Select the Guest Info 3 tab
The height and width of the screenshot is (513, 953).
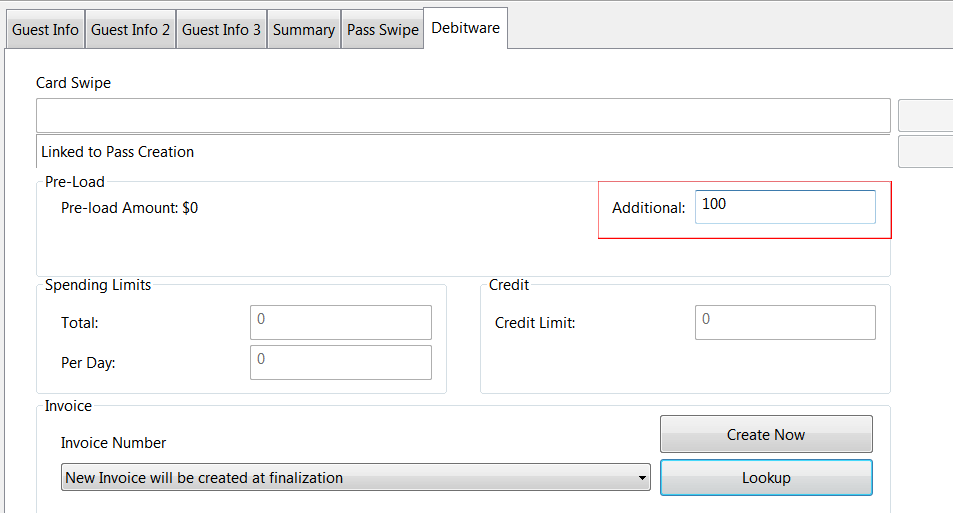[x=221, y=30]
